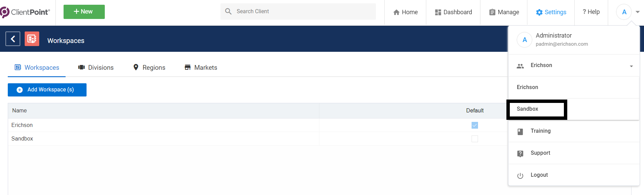Switch to the Divisions tab

click(96, 67)
